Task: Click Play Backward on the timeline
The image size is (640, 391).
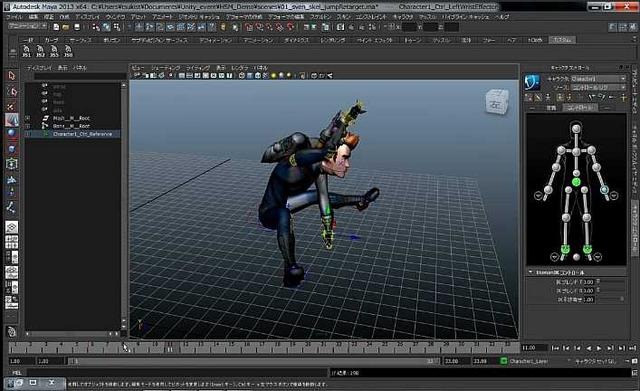Action: coord(588,348)
